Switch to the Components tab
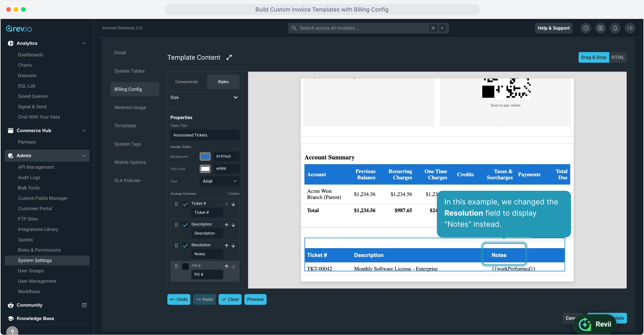The height and width of the screenshot is (335, 644). (187, 82)
